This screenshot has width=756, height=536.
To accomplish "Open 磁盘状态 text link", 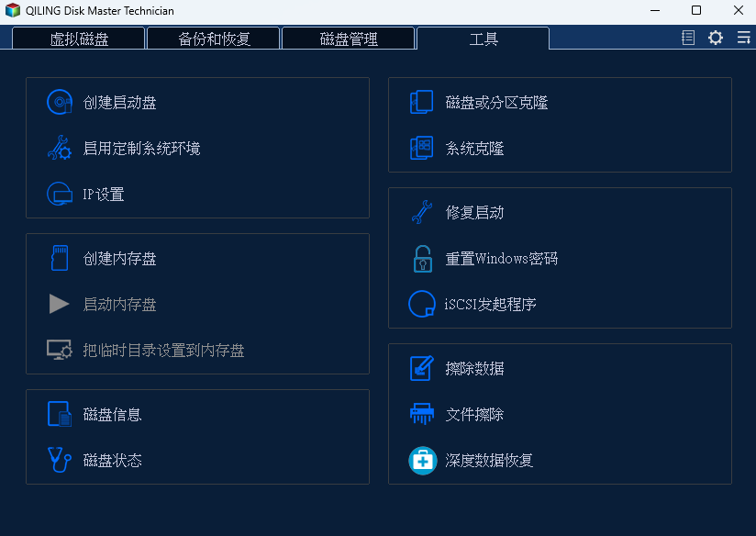I will pos(112,460).
